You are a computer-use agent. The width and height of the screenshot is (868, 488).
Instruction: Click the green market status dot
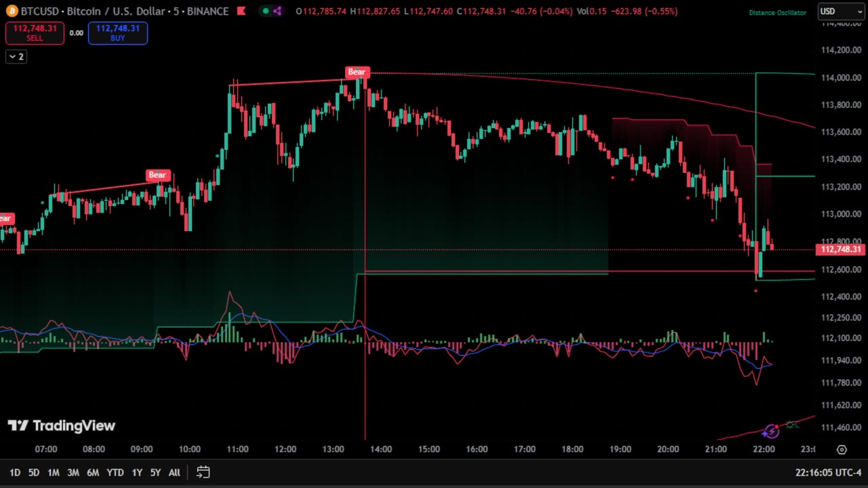click(266, 12)
